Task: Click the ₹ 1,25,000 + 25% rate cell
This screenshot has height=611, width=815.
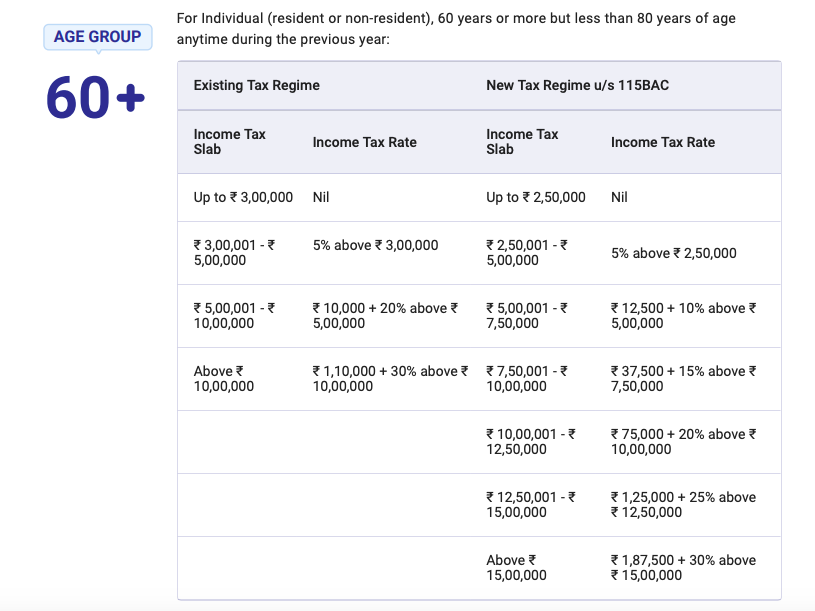Action: [x=683, y=504]
